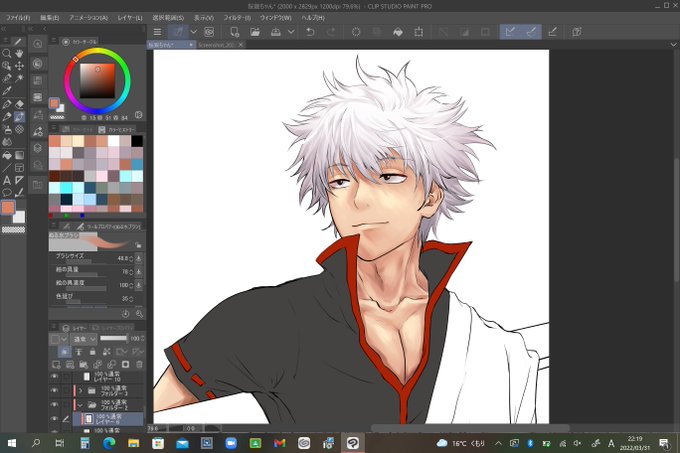Click the delete layer trash icon
Image resolution: width=680 pixels, height=453 pixels.
[139, 365]
